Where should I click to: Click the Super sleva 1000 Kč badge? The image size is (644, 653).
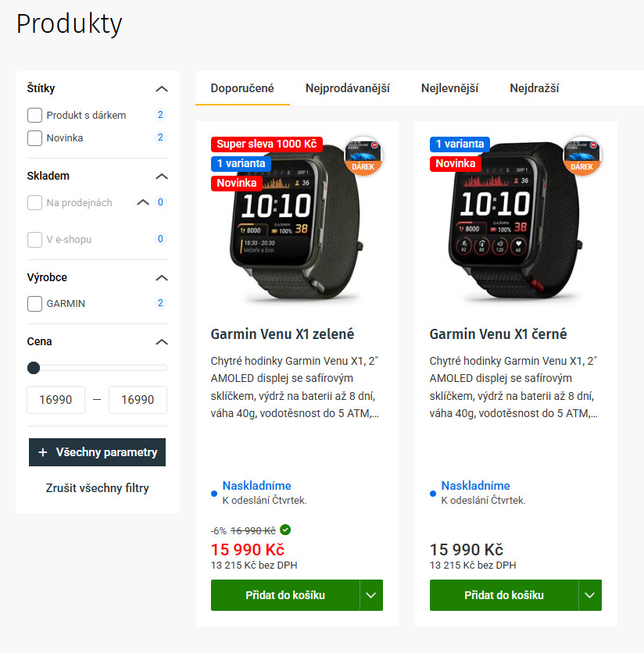pos(267,144)
